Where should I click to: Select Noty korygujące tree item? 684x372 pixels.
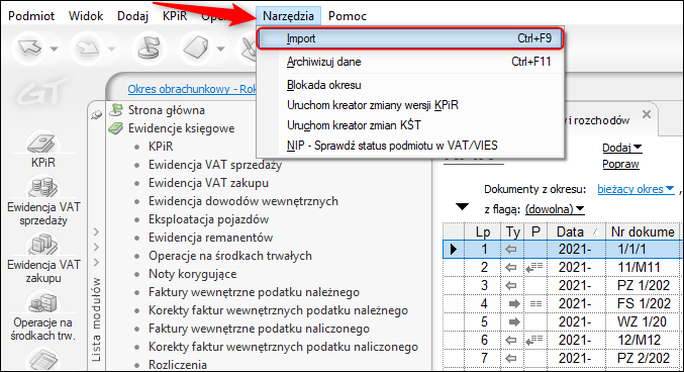coord(192,274)
